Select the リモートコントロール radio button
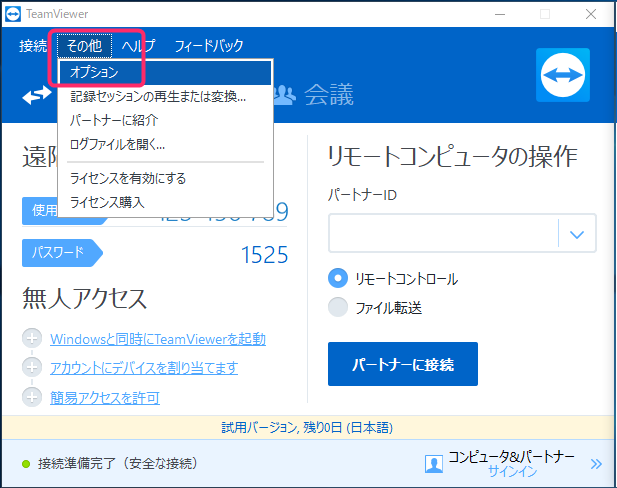Screen dimensions: 617x488 pyautogui.click(x=338, y=278)
